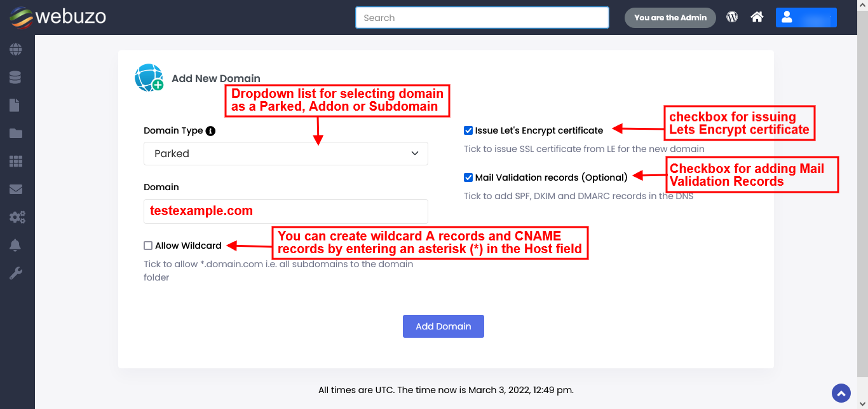This screenshot has width=868, height=409.
Task: Open the blue user account menu
Action: point(806,17)
